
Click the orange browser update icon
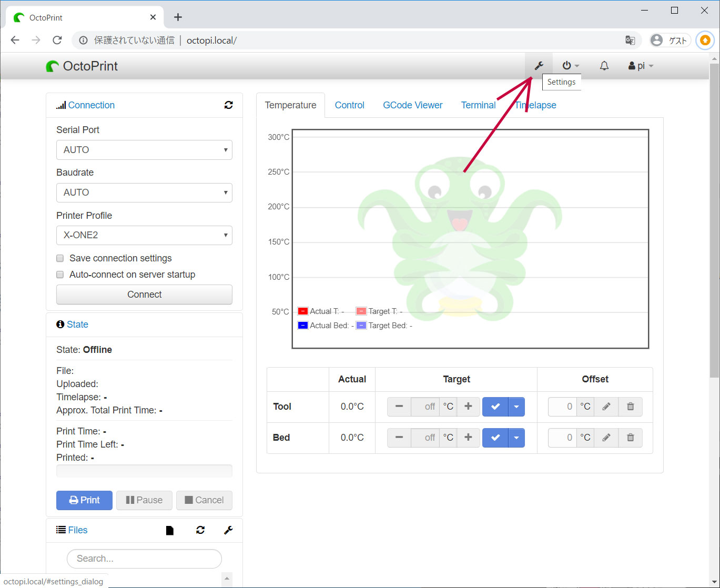click(705, 40)
